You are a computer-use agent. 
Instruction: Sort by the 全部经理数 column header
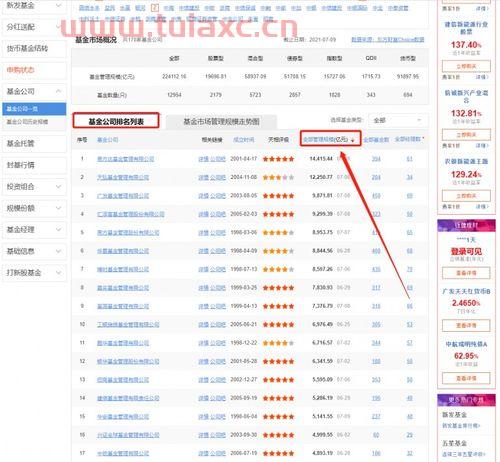408,139
